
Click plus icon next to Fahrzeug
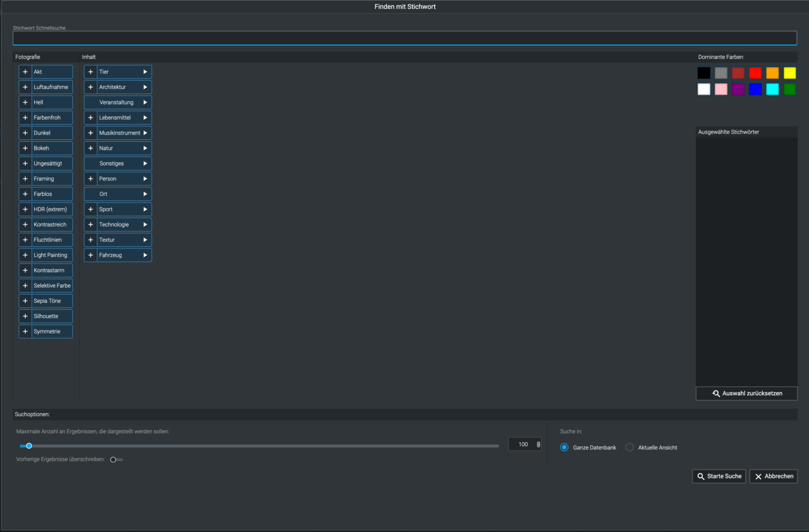coord(90,255)
